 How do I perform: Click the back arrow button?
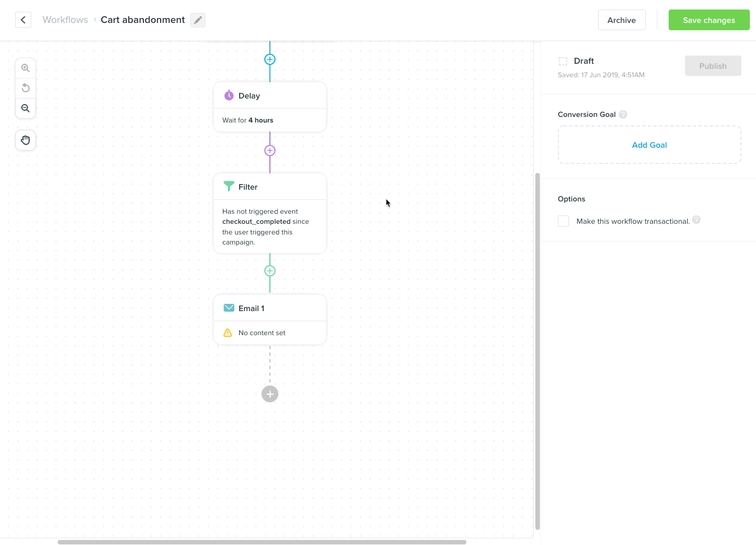point(23,20)
